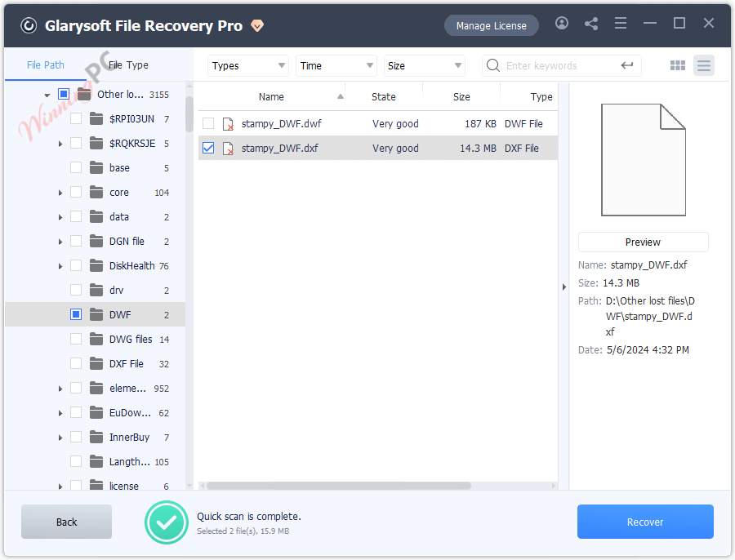Image resolution: width=735 pixels, height=560 pixels.
Task: Open the Time filter dropdown
Action: tap(336, 65)
